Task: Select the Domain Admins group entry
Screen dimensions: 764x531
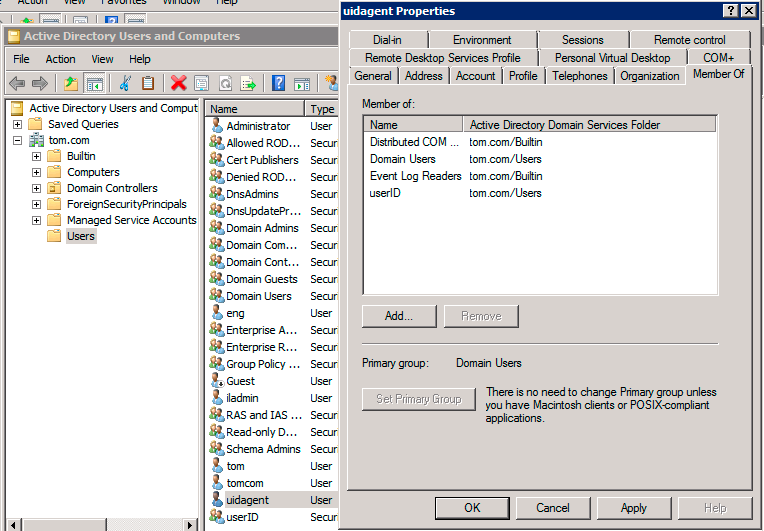Action: pyautogui.click(x=261, y=228)
